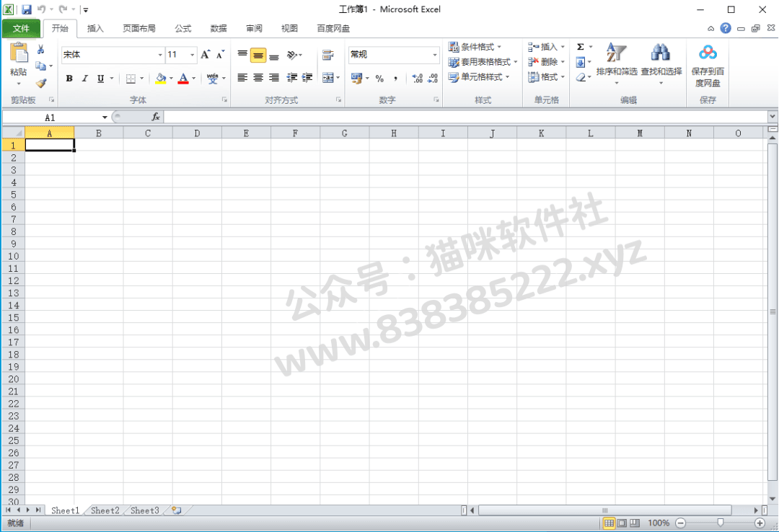Open the number format dropdown showing 常规
Viewport: 779px width, 532px height.
tap(435, 55)
